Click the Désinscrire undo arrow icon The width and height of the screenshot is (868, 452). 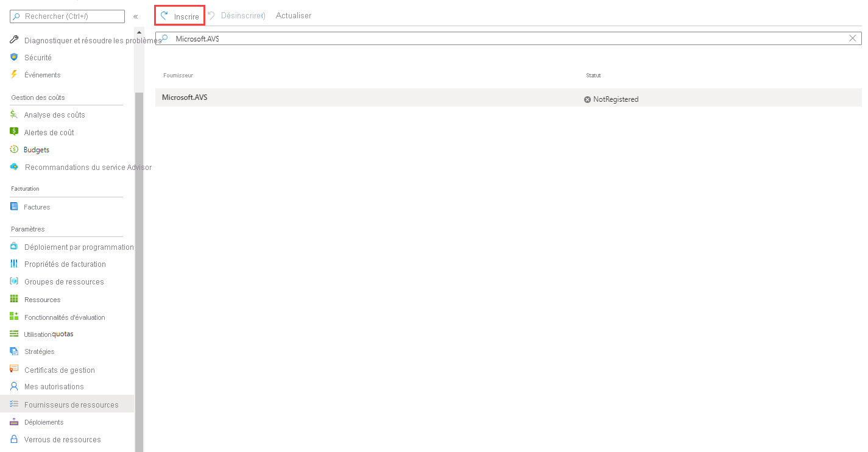click(x=212, y=16)
